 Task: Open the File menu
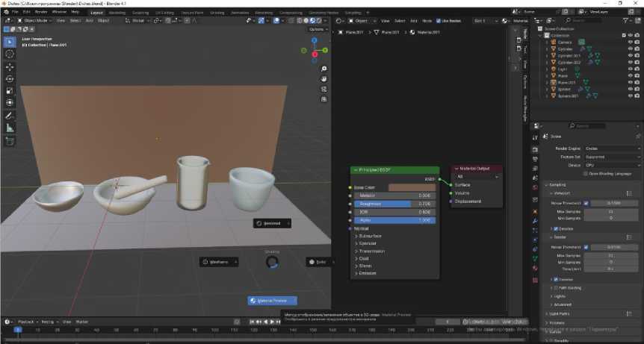15,12
